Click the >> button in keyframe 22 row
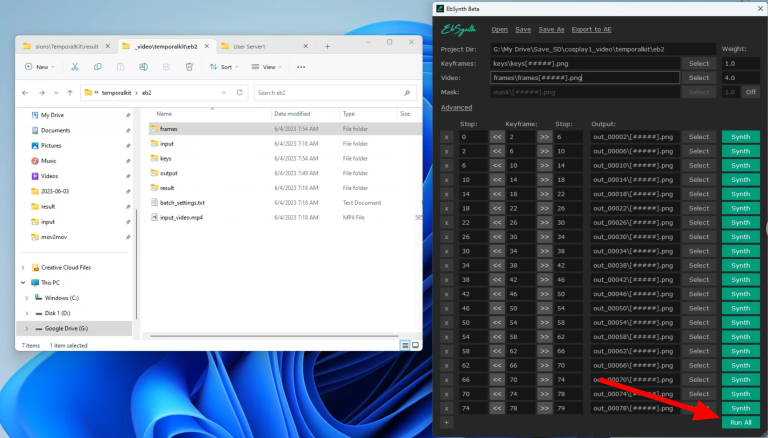 point(545,208)
